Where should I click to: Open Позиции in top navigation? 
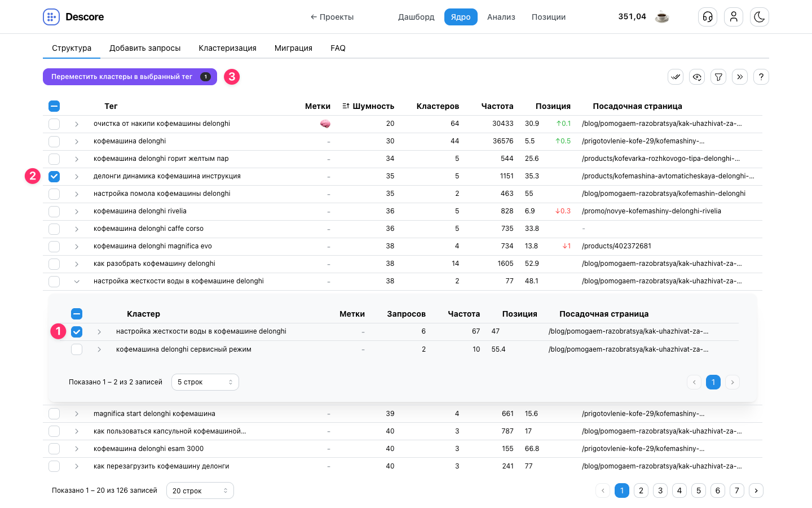tap(549, 17)
